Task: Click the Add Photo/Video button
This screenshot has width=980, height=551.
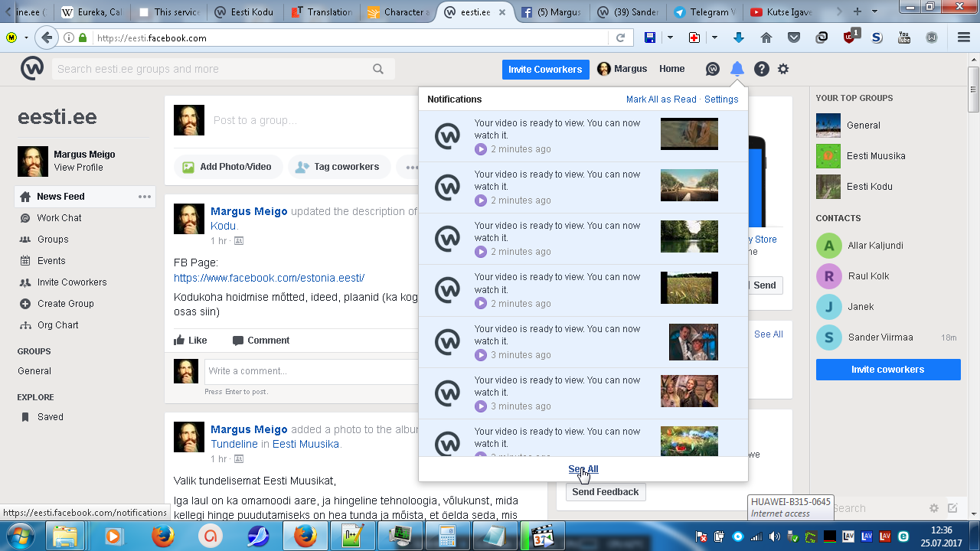Action: coord(228,167)
